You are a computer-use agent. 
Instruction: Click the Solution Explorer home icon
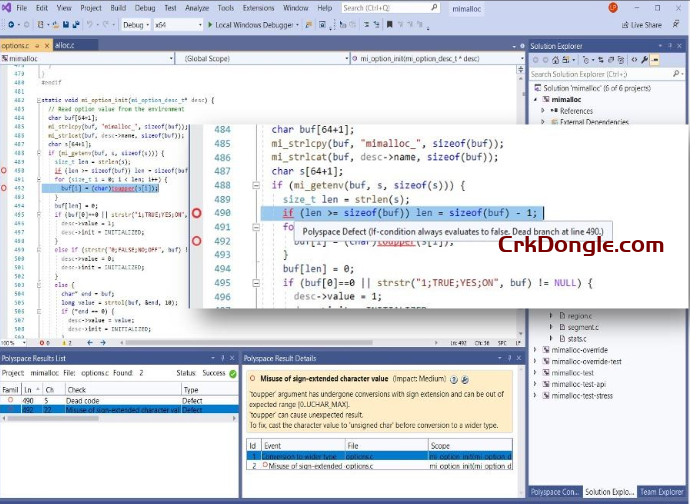557,61
